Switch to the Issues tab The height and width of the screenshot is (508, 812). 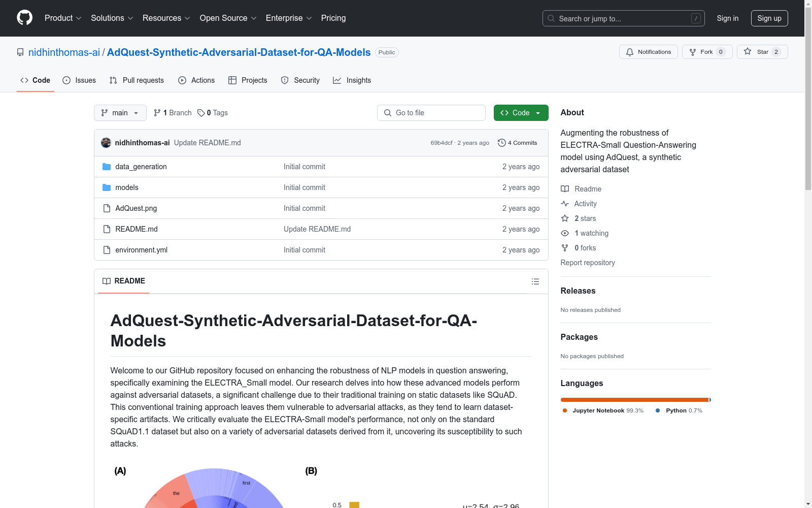(x=79, y=80)
